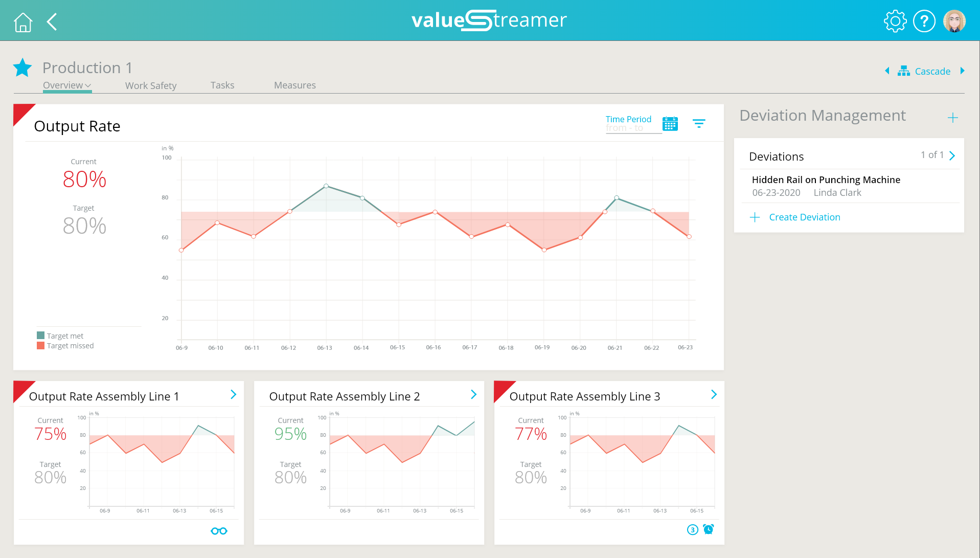980x558 pixels.
Task: Click Create Deviation
Action: pos(804,217)
